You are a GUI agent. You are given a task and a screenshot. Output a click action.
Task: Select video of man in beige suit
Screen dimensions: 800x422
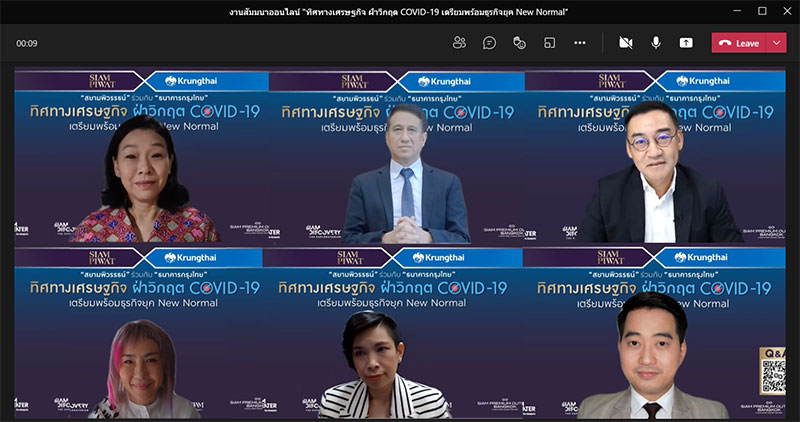tap(654, 333)
